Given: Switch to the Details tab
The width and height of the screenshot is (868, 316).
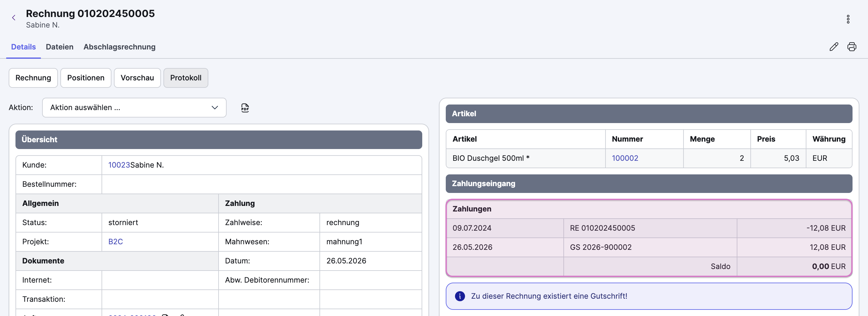Looking at the screenshot, I should pyautogui.click(x=23, y=47).
